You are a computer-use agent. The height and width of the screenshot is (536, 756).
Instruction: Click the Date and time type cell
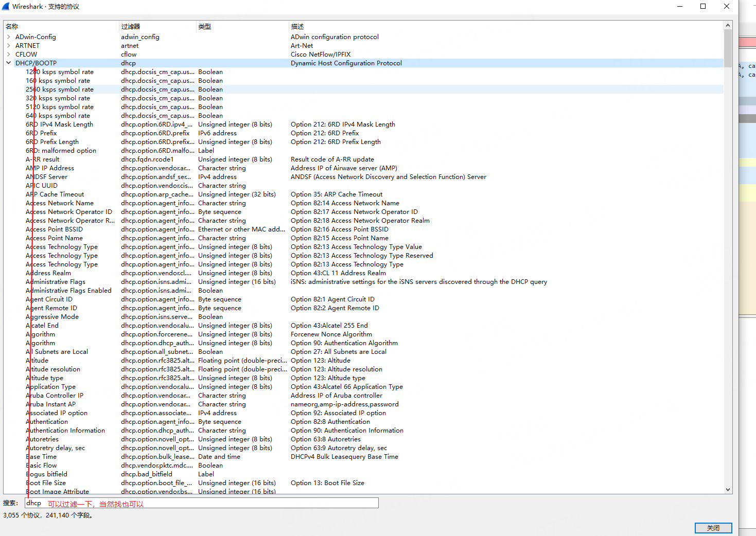pos(219,457)
